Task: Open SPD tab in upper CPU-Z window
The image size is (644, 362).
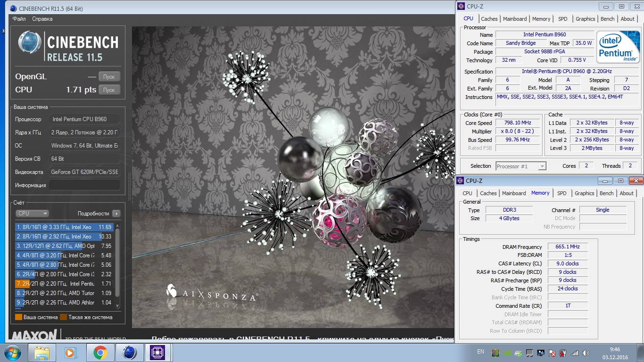Action: click(562, 19)
